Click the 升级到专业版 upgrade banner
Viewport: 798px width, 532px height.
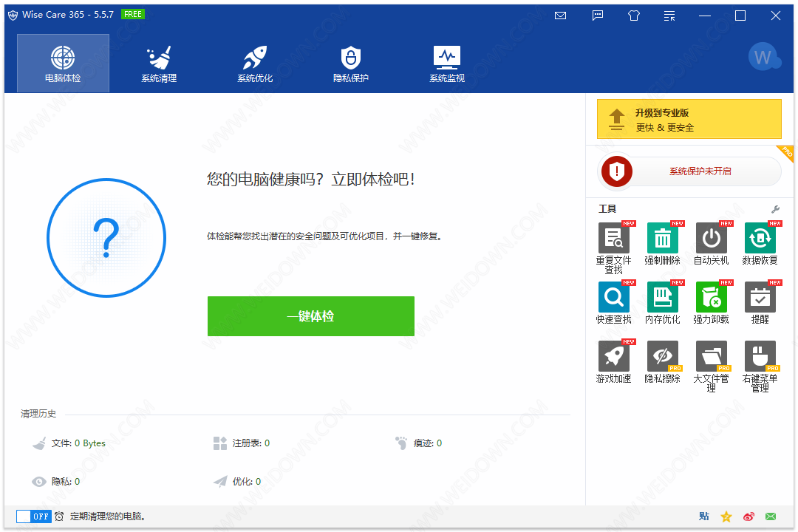[x=689, y=119]
